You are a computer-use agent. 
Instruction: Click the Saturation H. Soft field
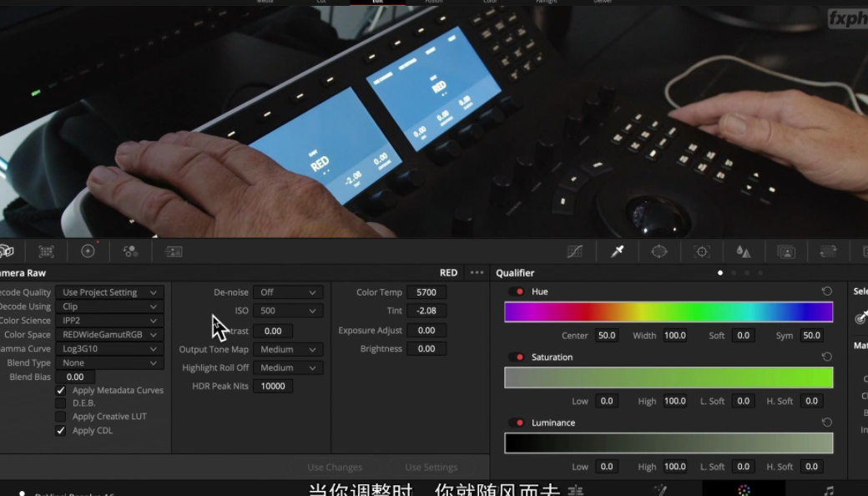[x=811, y=401]
